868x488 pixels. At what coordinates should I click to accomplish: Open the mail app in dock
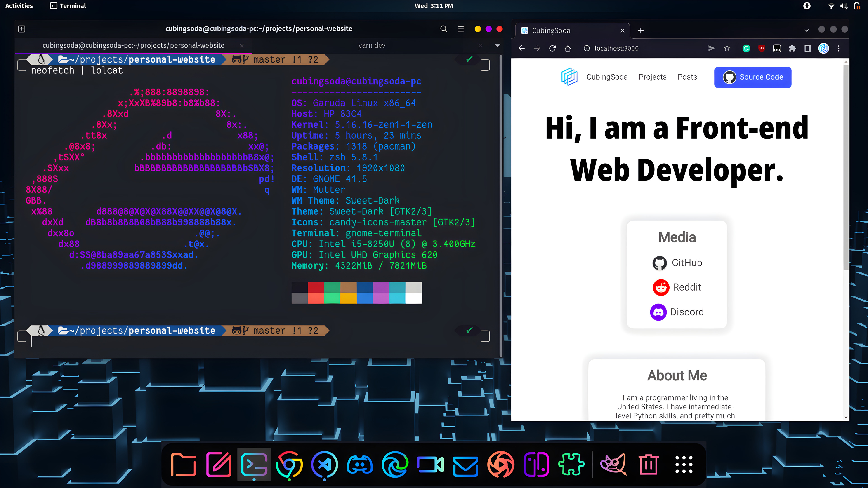tap(466, 467)
